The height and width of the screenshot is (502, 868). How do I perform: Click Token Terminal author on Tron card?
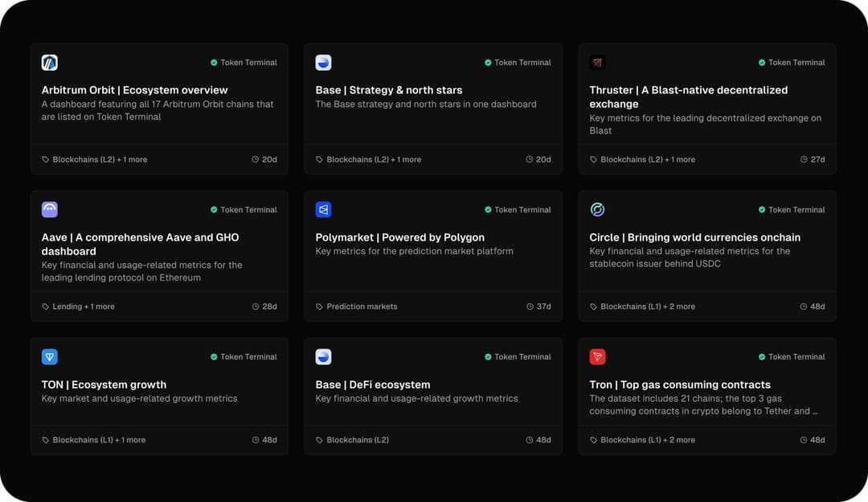click(796, 357)
